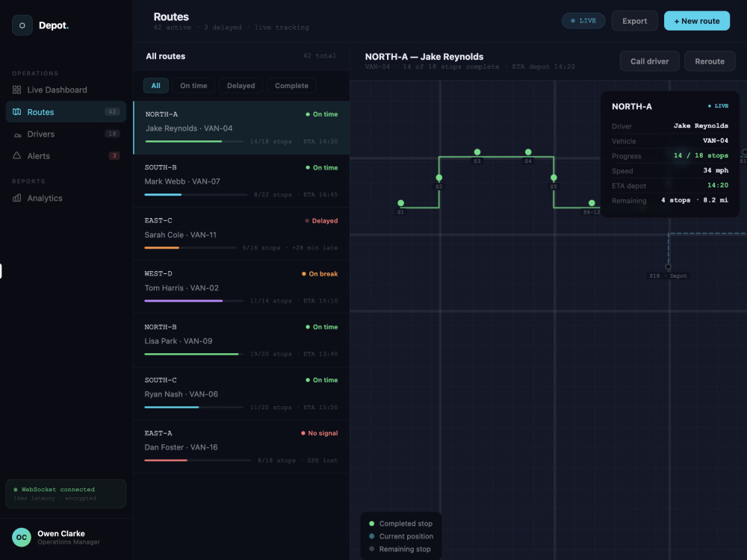Click the Analytics bar chart icon
Image resolution: width=747 pixels, height=560 pixels.
pyautogui.click(x=16, y=198)
